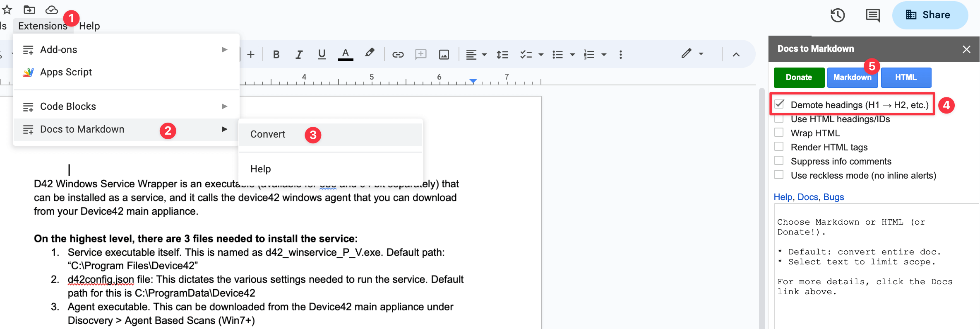Image resolution: width=980 pixels, height=329 pixels.
Task: Choose Help in the Docs to Markdown submenu
Action: coord(330,169)
